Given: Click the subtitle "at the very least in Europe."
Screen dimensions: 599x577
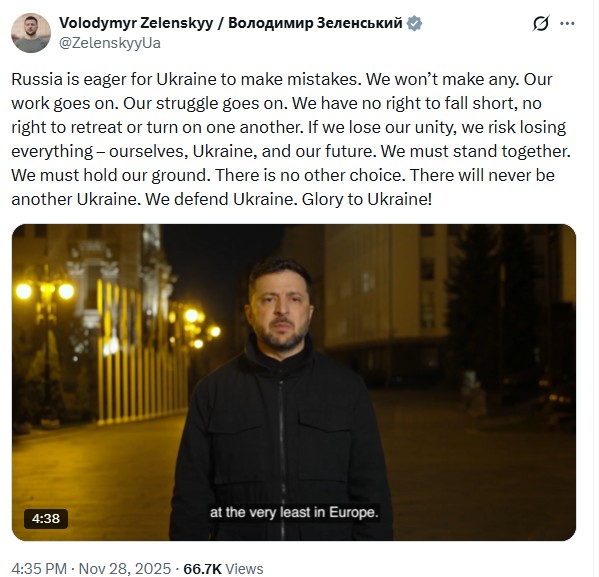Looking at the screenshot, I should tap(294, 512).
